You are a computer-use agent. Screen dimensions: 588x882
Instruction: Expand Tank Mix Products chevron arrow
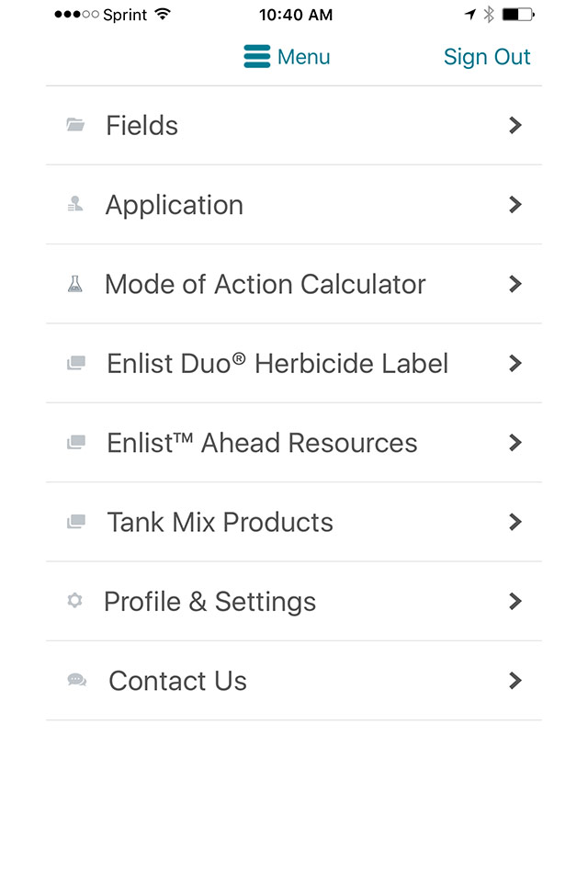pyautogui.click(x=514, y=522)
